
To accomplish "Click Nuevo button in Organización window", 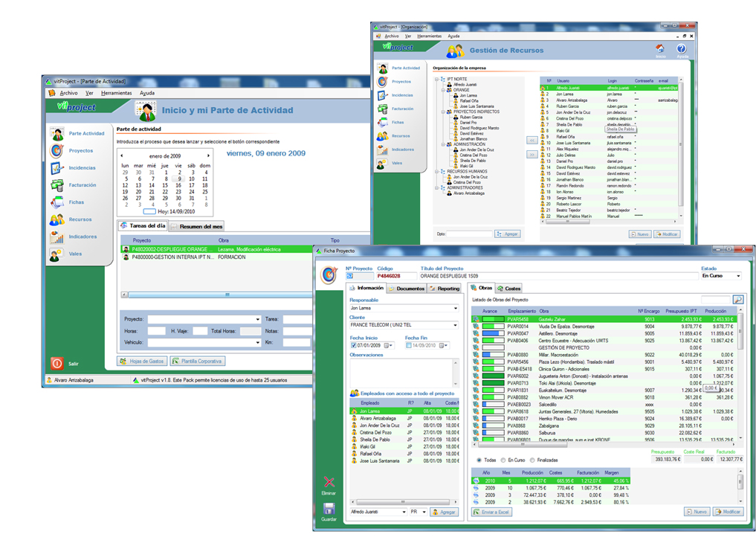I will pyautogui.click(x=640, y=234).
